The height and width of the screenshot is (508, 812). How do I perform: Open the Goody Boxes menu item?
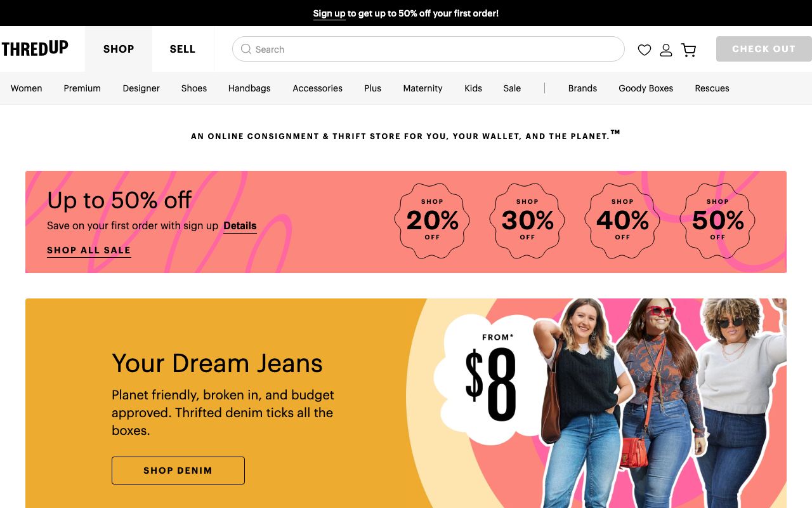click(x=646, y=88)
